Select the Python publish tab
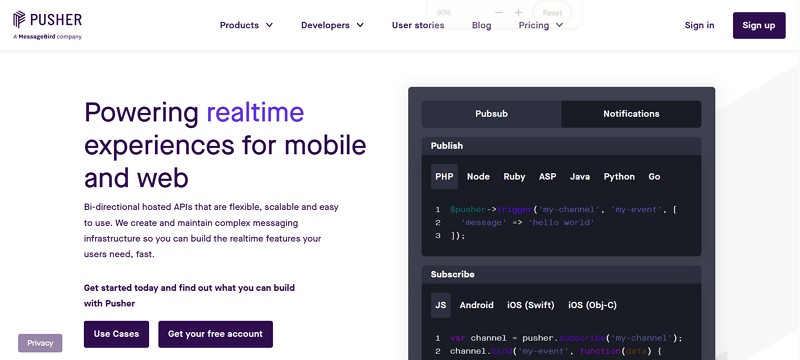 pyautogui.click(x=619, y=176)
